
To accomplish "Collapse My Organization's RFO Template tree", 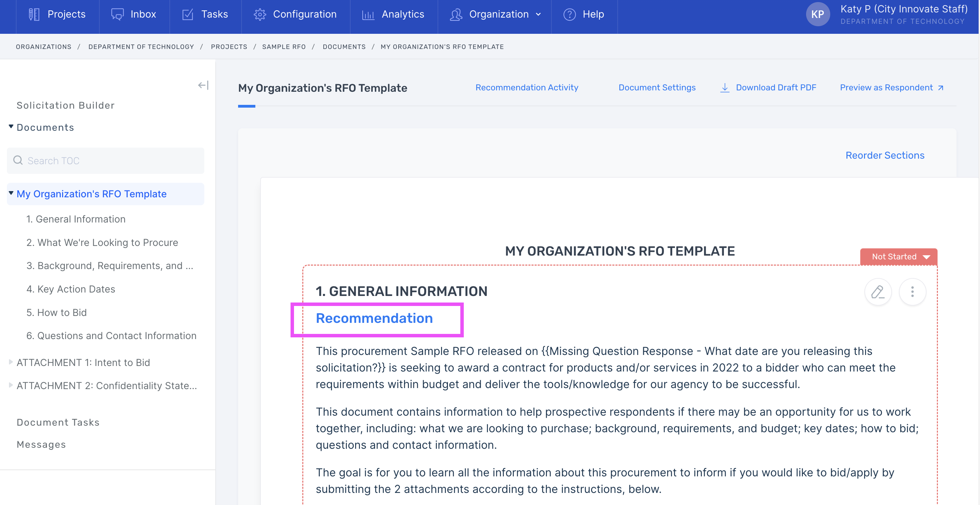I will [11, 193].
